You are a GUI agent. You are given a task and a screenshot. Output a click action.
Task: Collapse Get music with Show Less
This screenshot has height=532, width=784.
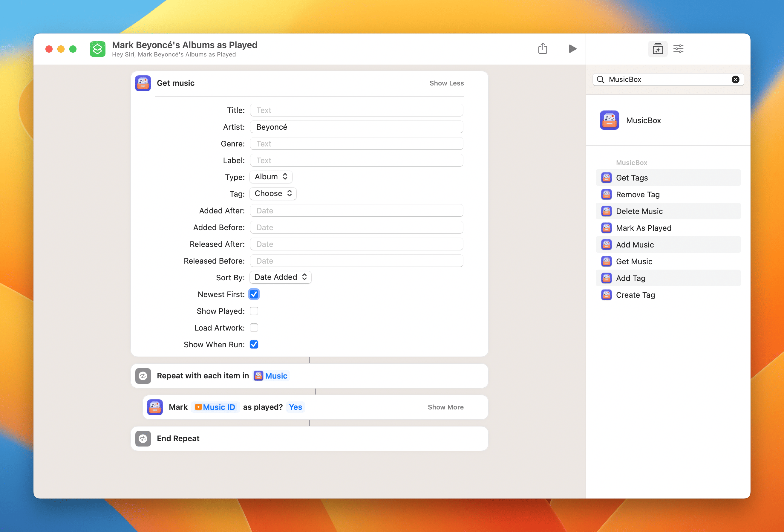click(x=447, y=83)
